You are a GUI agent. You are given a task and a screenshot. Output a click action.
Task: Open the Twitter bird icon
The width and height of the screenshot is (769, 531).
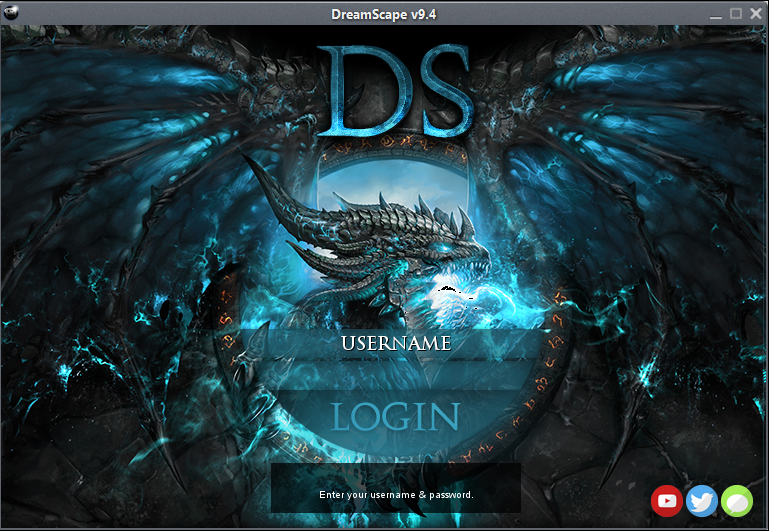[x=702, y=501]
